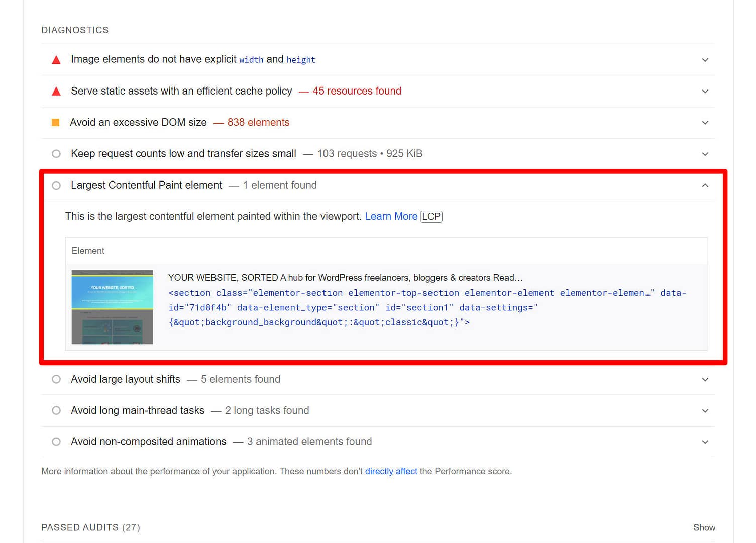The image size is (756, 543).
Task: Open the Learn More link
Action: pos(391,216)
